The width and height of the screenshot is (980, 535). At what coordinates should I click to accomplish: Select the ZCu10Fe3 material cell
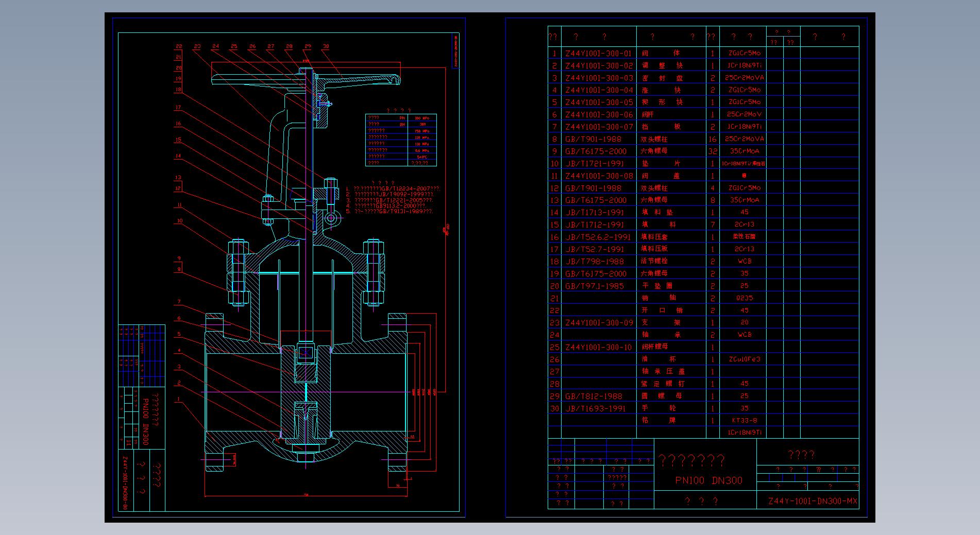(744, 359)
